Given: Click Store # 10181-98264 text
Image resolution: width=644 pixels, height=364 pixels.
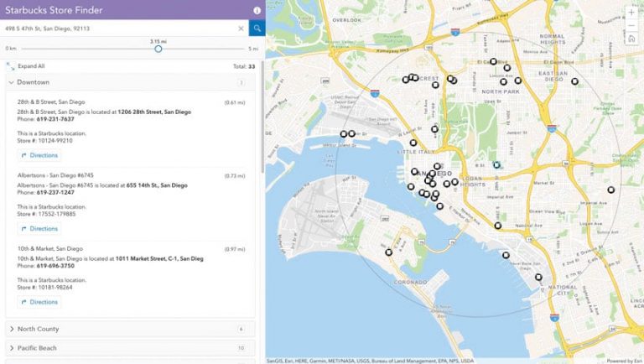Looking at the screenshot, I should click(44, 287).
